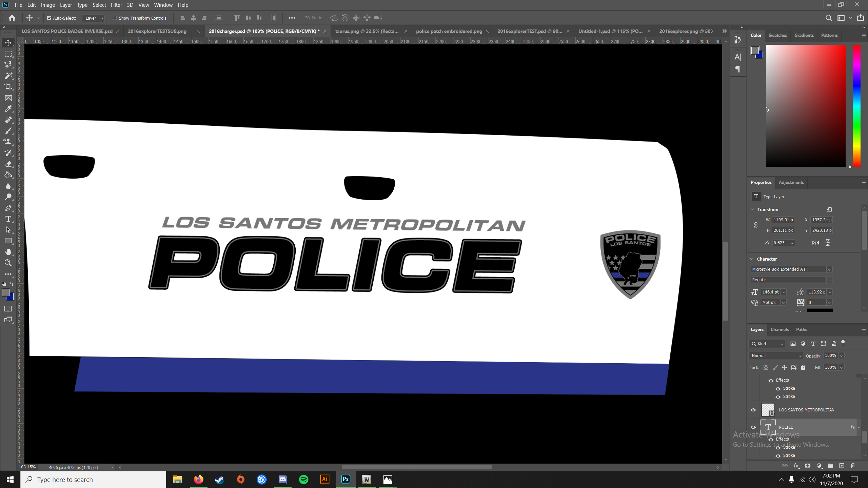Select the Eyedropper tool
Image resolution: width=868 pixels, height=488 pixels.
tap(8, 109)
